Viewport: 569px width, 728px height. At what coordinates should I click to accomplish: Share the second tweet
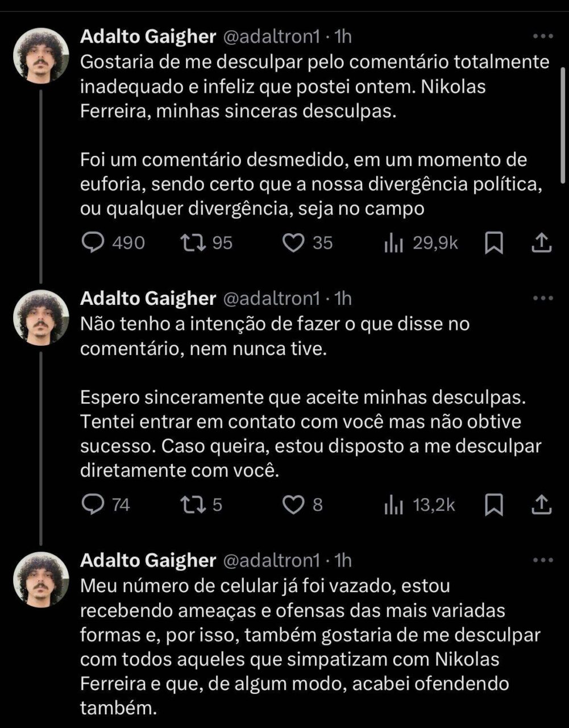[542, 505]
